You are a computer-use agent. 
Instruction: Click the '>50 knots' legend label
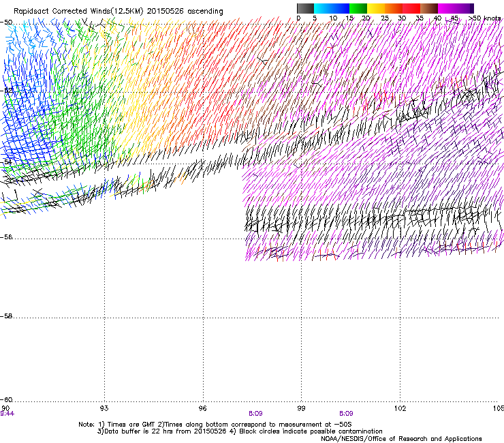pyautogui.click(x=484, y=18)
